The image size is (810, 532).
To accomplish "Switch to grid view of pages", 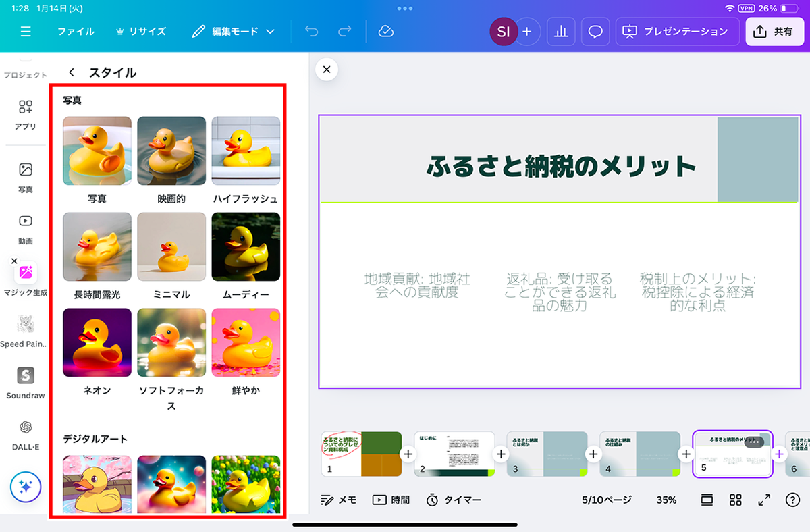I will (736, 500).
